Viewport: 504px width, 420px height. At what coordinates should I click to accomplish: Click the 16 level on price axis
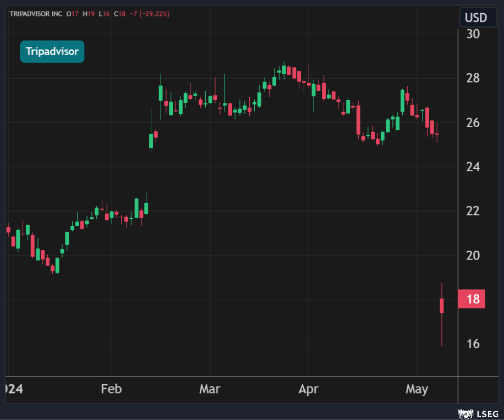[473, 344]
